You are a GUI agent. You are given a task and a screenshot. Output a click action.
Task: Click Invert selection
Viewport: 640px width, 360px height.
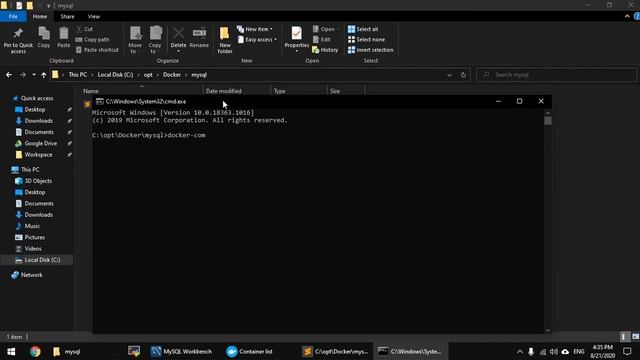tap(371, 50)
